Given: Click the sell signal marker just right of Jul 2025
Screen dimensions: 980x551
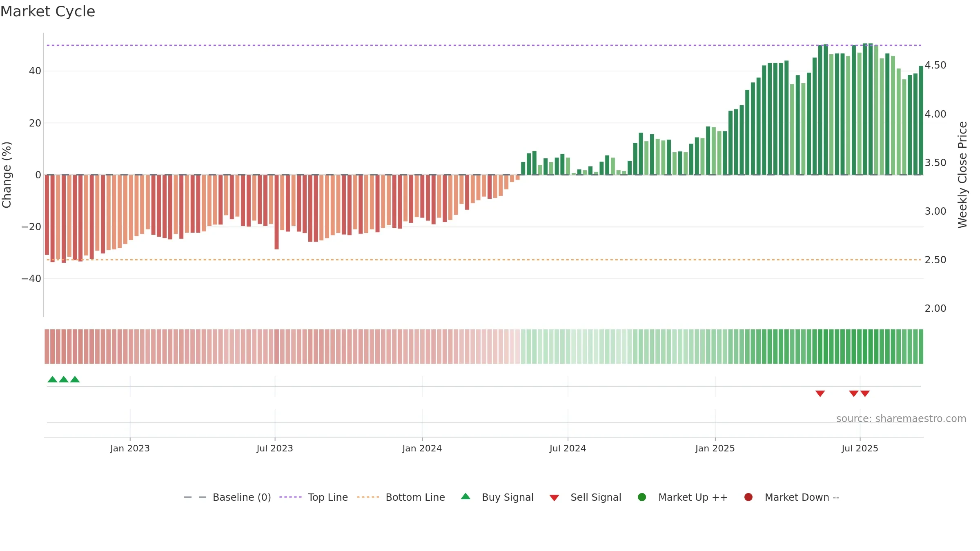Looking at the screenshot, I should coord(865,393).
